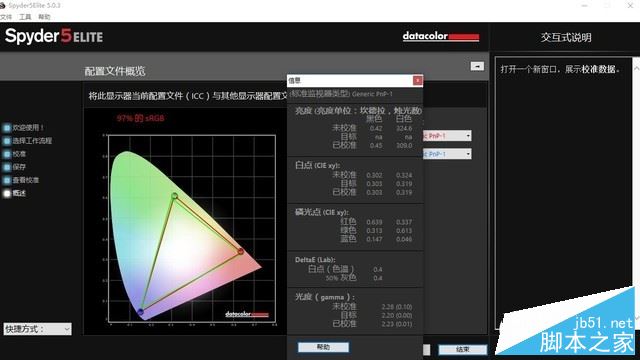Open the red PnP-1 profile dropdown
Screen dimensions: 640x360
click(x=447, y=136)
